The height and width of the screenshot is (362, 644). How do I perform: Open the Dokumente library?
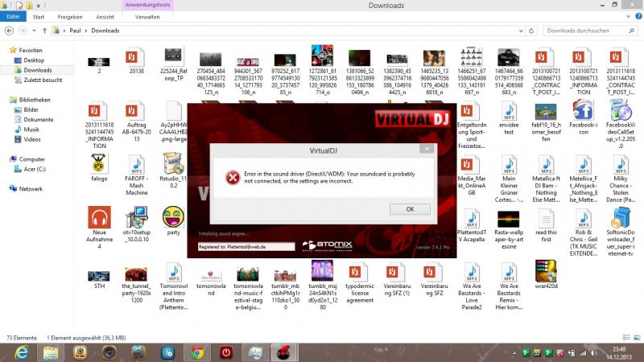click(x=38, y=119)
